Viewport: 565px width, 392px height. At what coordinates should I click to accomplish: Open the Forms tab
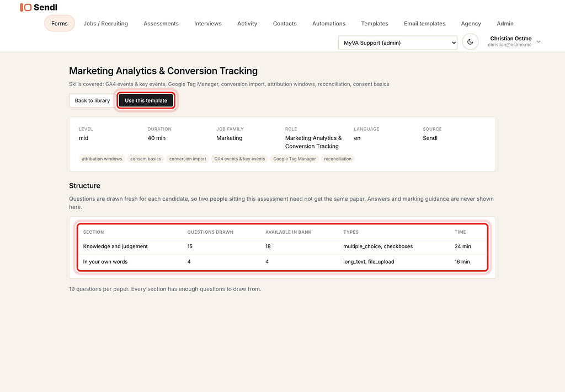[x=60, y=23]
